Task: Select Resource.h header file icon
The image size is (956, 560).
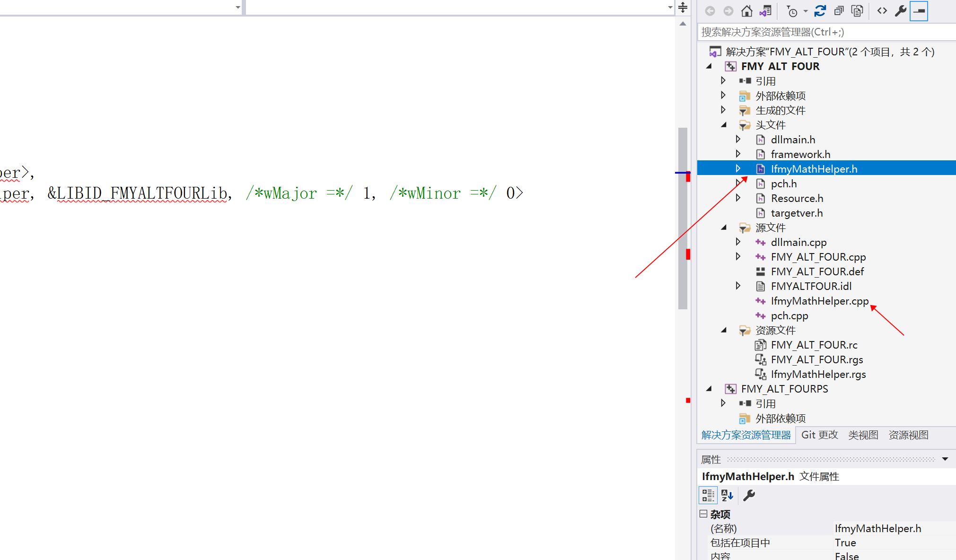Action: point(761,198)
